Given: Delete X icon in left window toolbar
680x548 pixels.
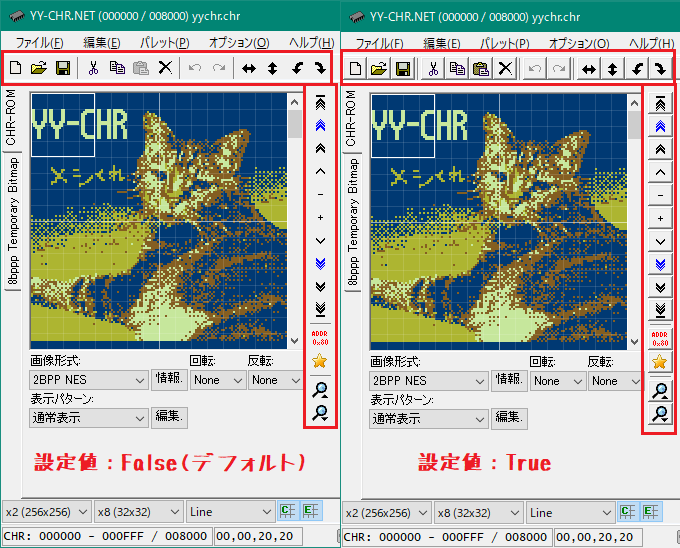Looking at the screenshot, I should tap(165, 68).
